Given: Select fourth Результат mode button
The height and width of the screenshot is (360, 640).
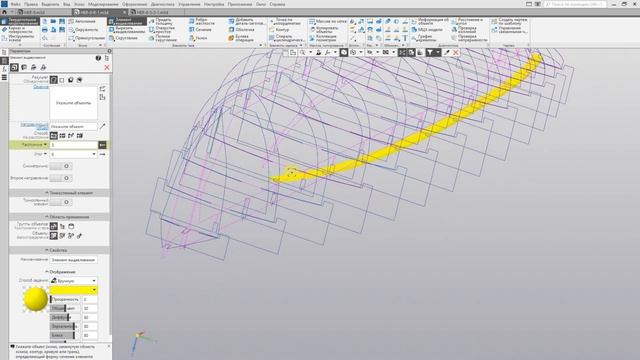Looking at the screenshot, I should coord(80,80).
